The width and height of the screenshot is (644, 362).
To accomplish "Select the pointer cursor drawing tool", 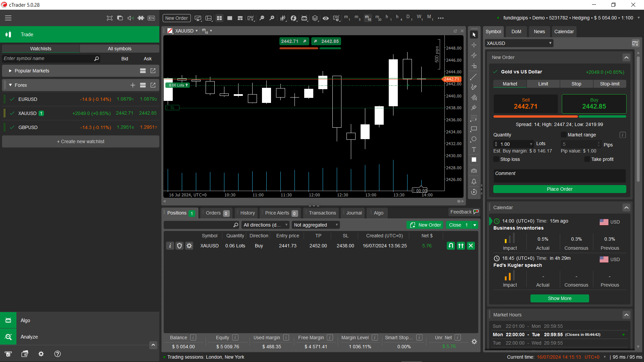I will (474, 35).
